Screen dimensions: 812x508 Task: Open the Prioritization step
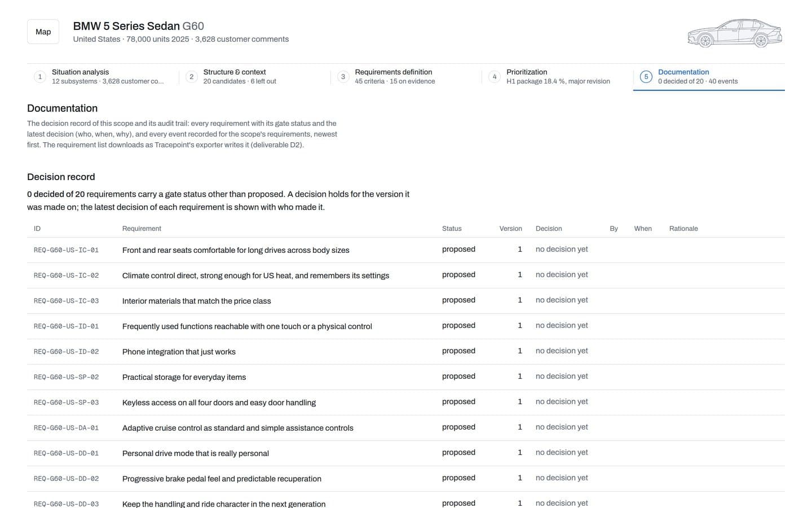(x=558, y=77)
